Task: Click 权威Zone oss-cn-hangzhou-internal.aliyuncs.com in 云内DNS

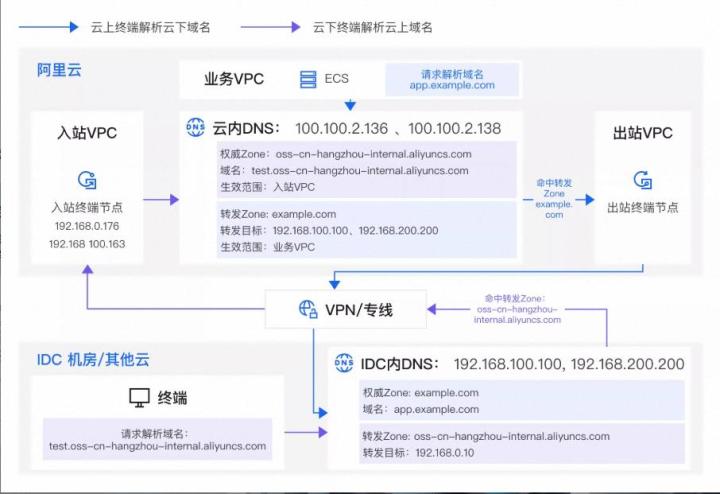Action: 346,154
